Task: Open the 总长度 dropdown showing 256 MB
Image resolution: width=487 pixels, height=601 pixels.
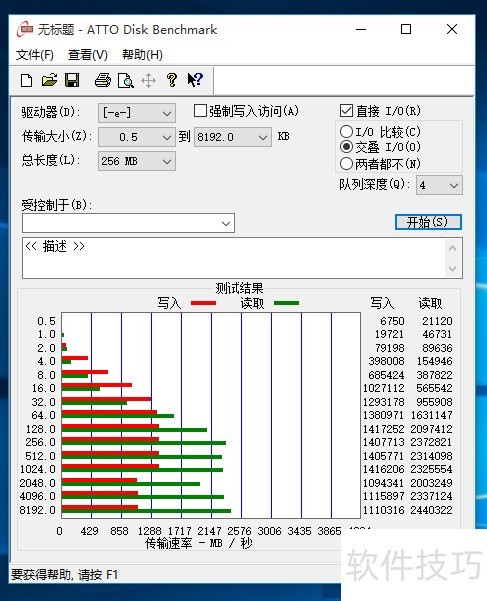Action: click(137, 161)
